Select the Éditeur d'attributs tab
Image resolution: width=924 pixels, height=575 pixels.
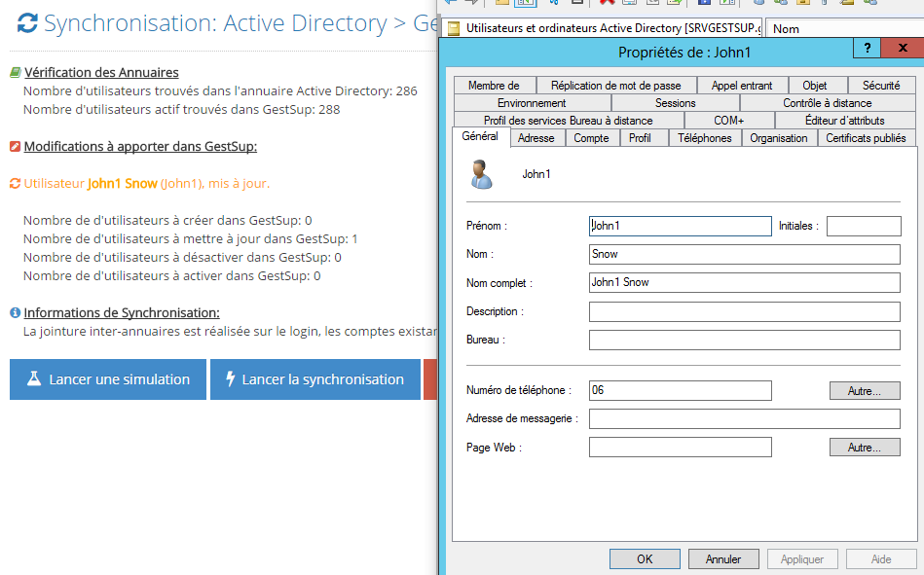tap(845, 121)
